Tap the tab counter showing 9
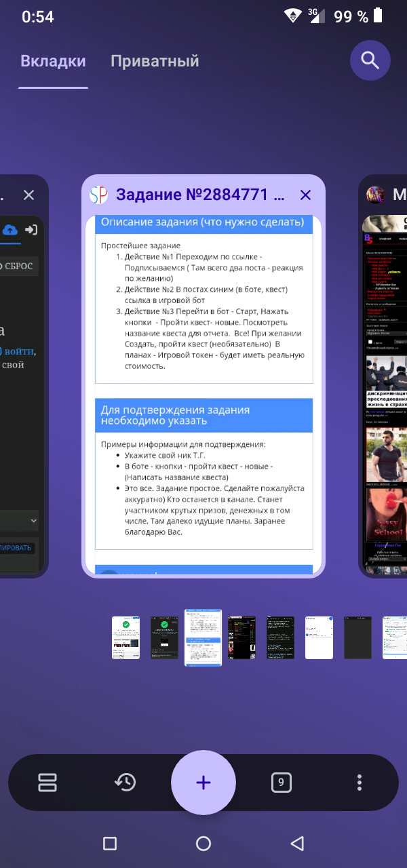The width and height of the screenshot is (407, 868). click(281, 783)
